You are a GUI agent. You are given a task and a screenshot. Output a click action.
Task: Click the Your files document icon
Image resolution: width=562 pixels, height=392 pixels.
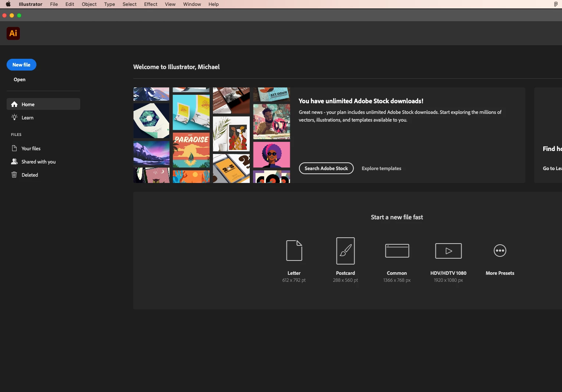click(14, 148)
